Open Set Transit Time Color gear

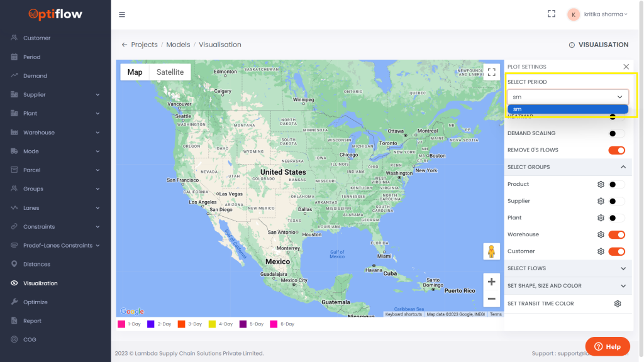point(618,304)
